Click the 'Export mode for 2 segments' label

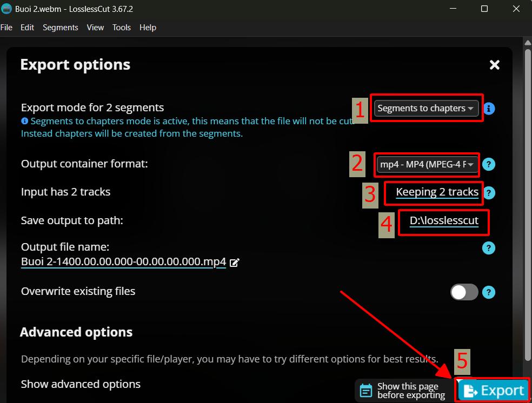pyautogui.click(x=92, y=108)
